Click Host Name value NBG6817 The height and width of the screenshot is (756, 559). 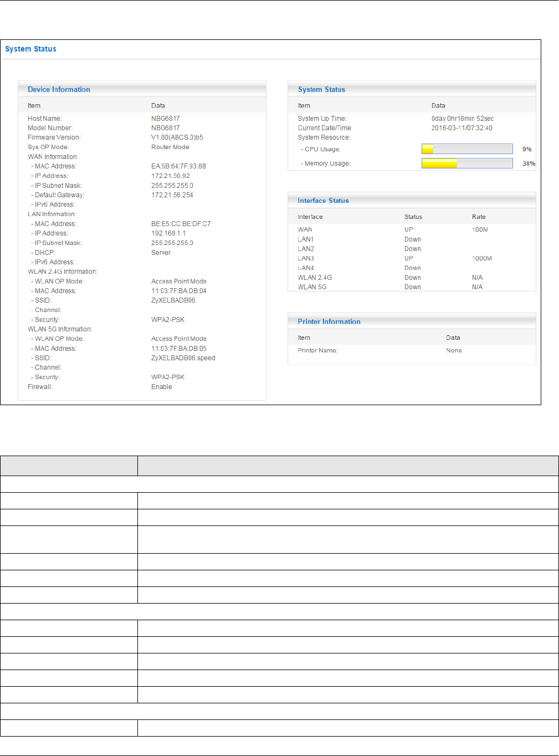pyautogui.click(x=166, y=119)
